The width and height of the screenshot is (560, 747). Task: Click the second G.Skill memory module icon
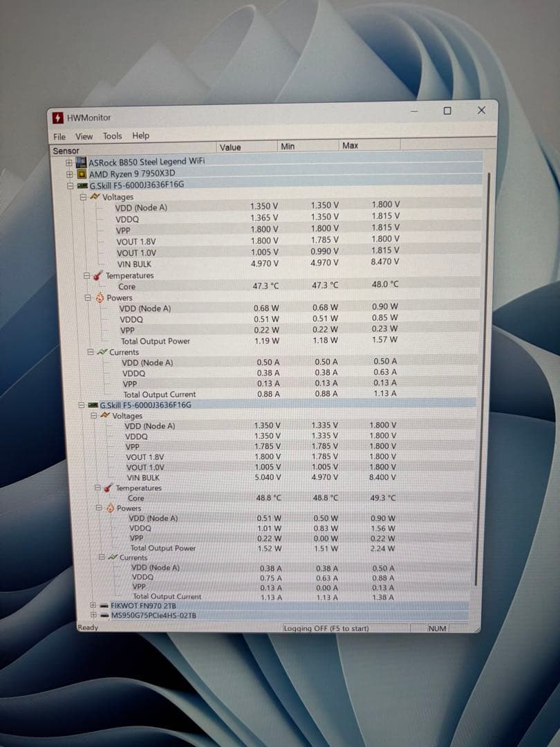[93, 405]
